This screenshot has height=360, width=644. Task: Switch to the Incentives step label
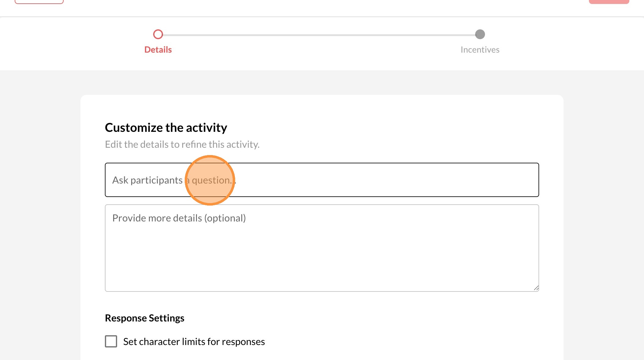tap(480, 50)
